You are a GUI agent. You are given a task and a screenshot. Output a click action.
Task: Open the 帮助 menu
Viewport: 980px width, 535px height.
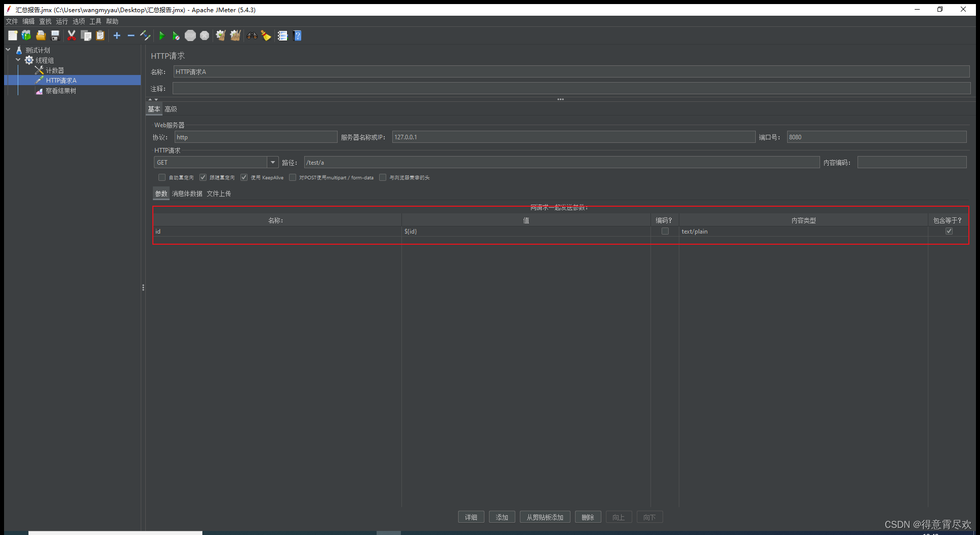click(x=112, y=21)
